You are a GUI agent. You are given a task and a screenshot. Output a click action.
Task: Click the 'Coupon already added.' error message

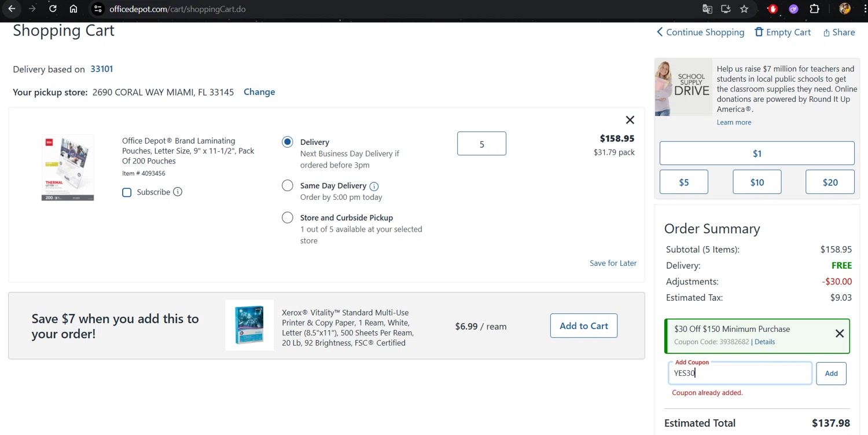click(707, 393)
